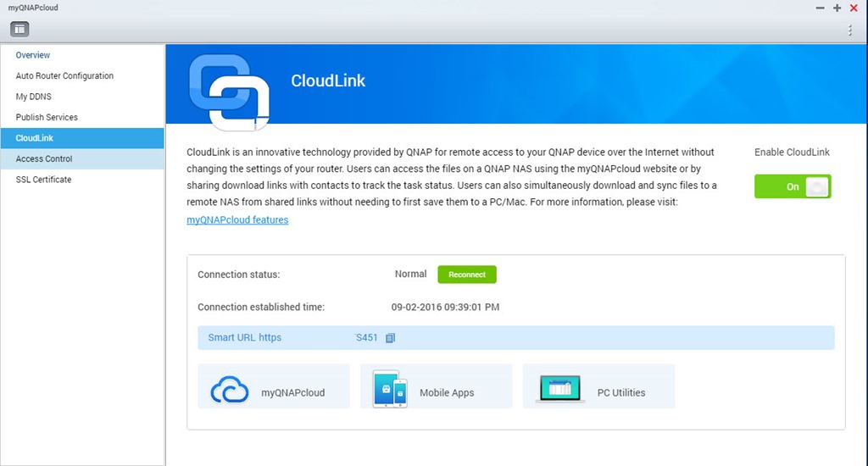This screenshot has width=868, height=466.
Task: Open the myQNAPcloud features link
Action: click(x=237, y=219)
